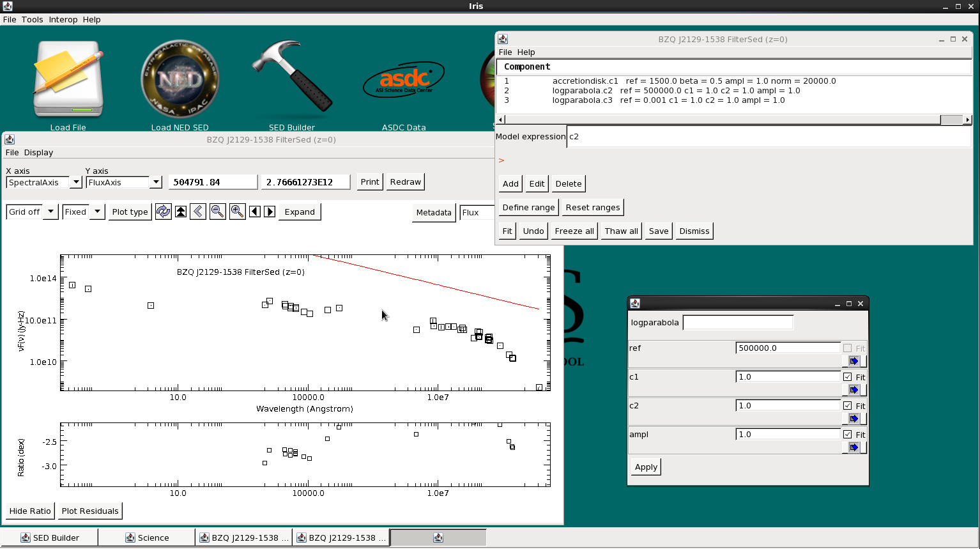The height and width of the screenshot is (549, 980).
Task: Click the refresh plot toolbar icon
Action: pyautogui.click(x=164, y=212)
